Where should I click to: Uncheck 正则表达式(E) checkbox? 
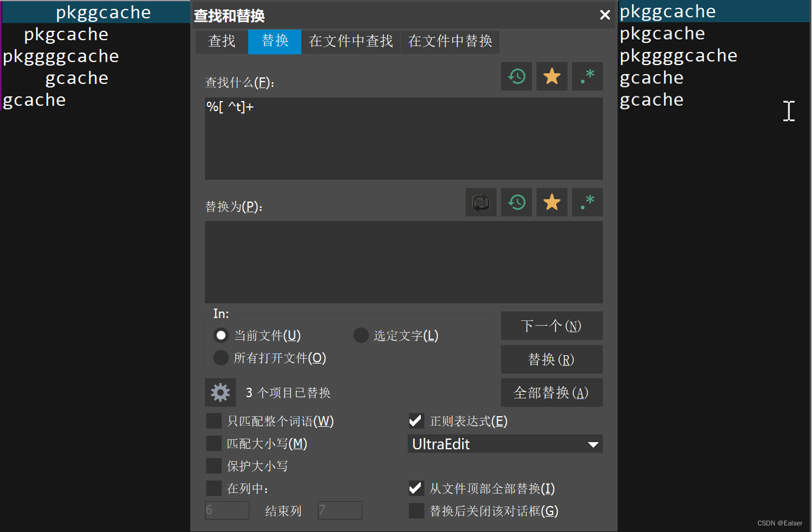(416, 421)
